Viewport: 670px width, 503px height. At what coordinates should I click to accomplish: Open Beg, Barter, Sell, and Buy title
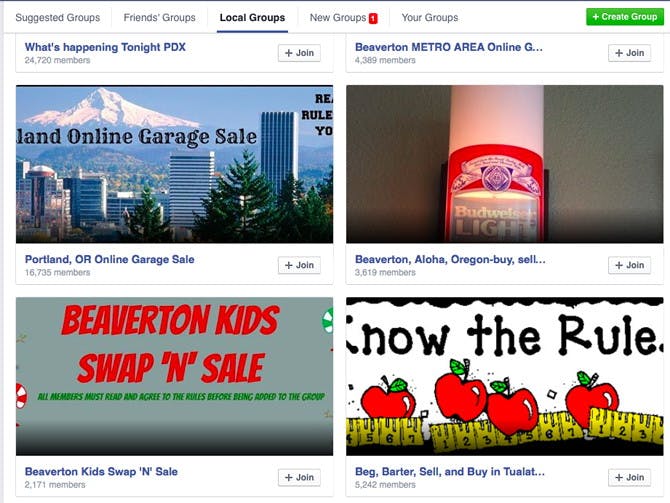[450, 471]
